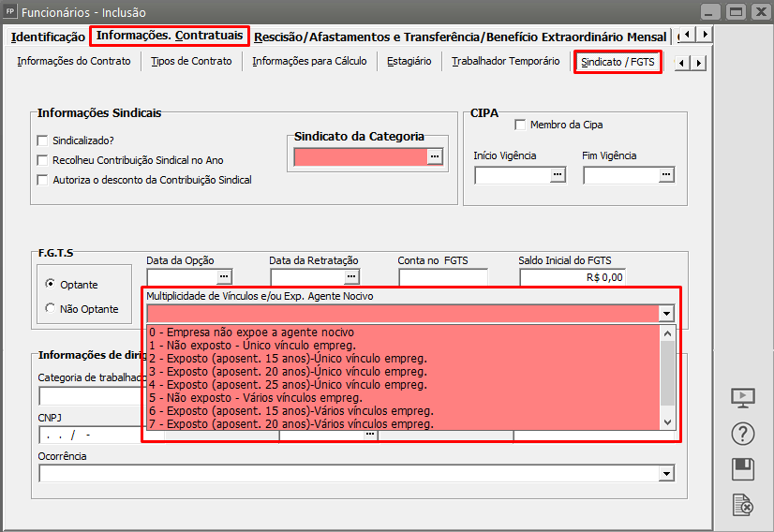This screenshot has height=532, width=774.
Task: Click the Saldo Inicial do FGTS field
Action: [572, 277]
